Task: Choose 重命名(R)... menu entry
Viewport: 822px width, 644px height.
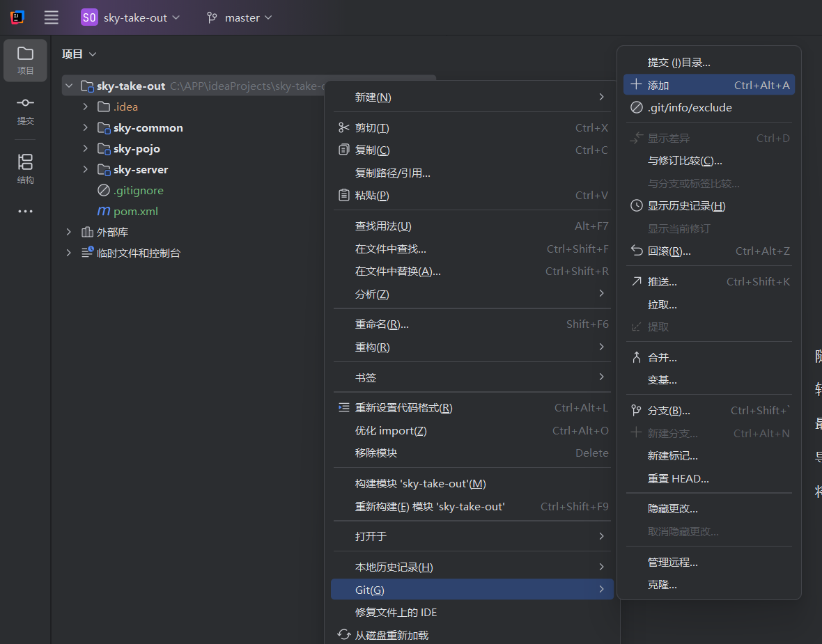Action: click(x=472, y=324)
